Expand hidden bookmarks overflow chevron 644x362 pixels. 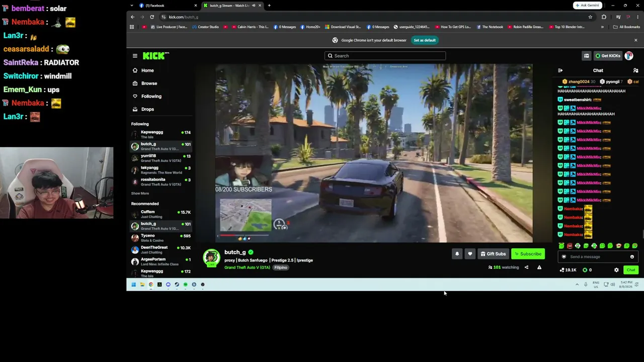click(602, 27)
